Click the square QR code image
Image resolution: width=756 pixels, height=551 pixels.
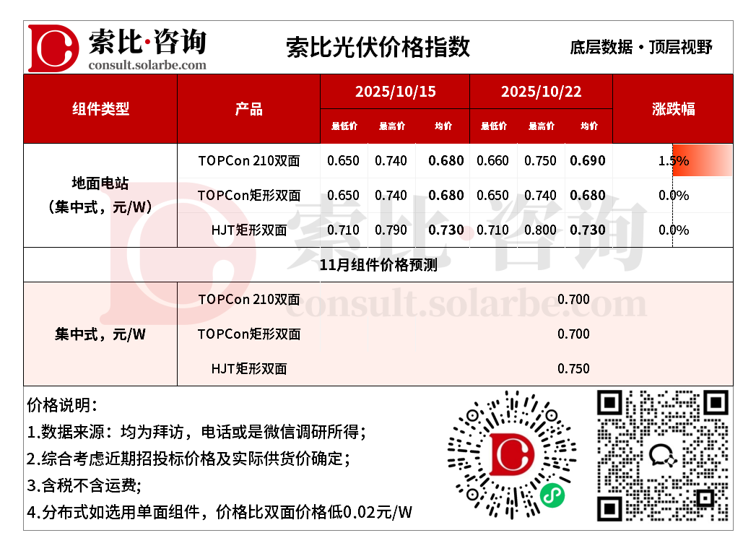pyautogui.click(x=662, y=456)
